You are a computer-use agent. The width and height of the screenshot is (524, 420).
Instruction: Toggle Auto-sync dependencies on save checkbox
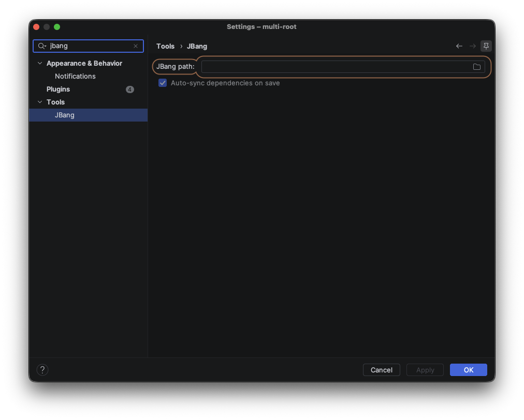tap(163, 83)
